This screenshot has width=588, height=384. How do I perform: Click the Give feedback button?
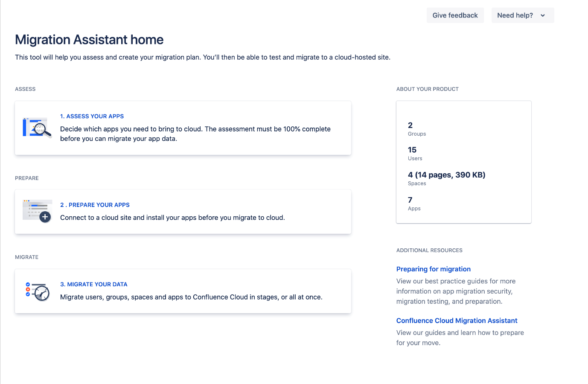click(x=455, y=15)
